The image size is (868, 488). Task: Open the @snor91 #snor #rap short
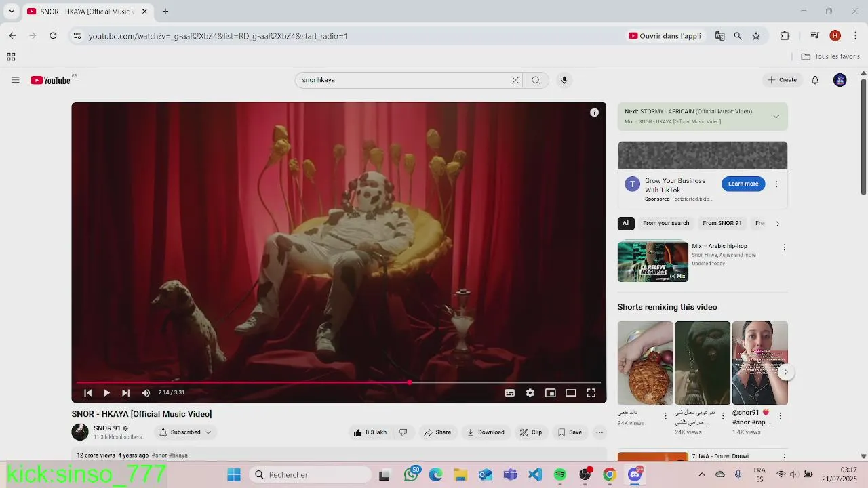[760, 363]
